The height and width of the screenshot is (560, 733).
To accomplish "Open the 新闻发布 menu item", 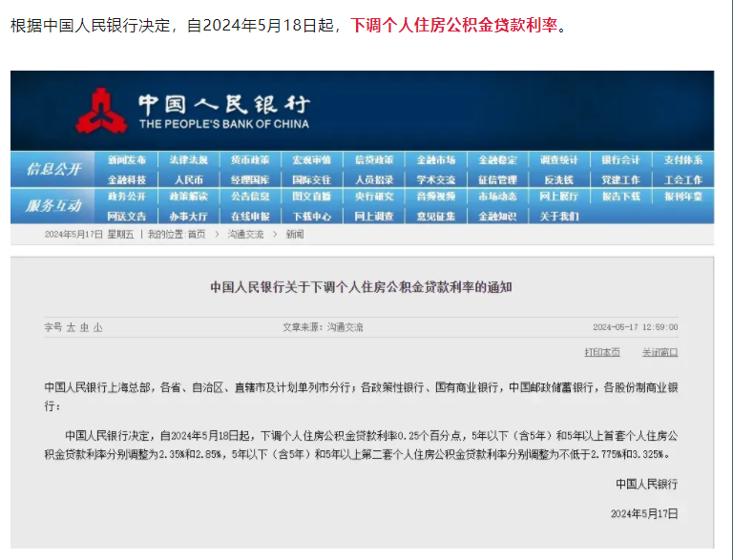I will click(127, 160).
